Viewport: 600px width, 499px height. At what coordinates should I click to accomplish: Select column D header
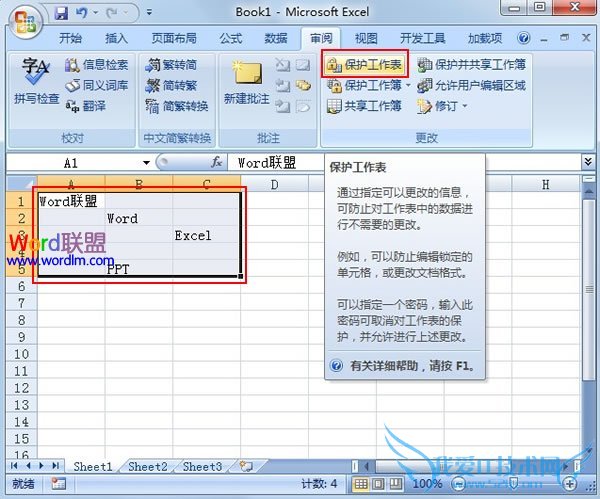pos(274,185)
